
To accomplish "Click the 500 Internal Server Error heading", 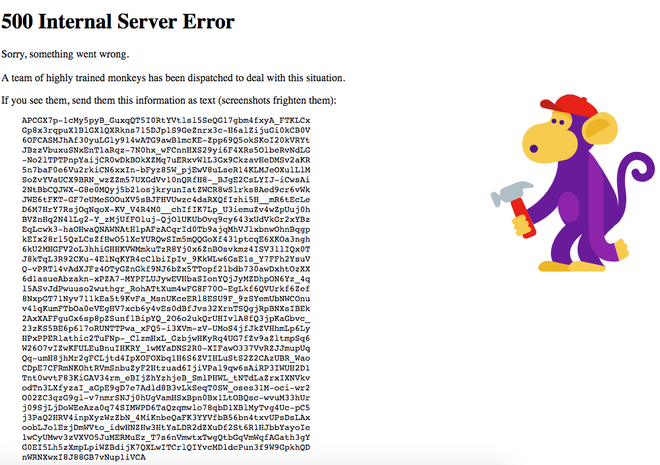I will (118, 21).
